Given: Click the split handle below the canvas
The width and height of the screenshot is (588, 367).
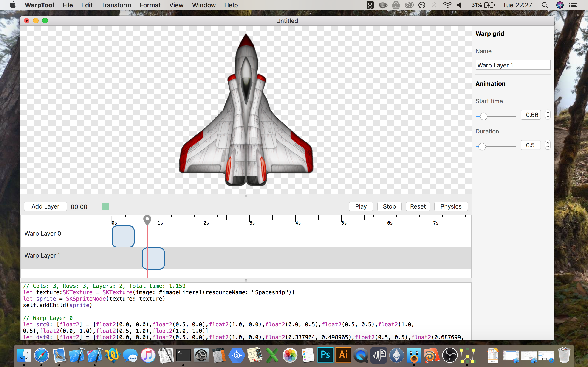Looking at the screenshot, I should pos(246,196).
